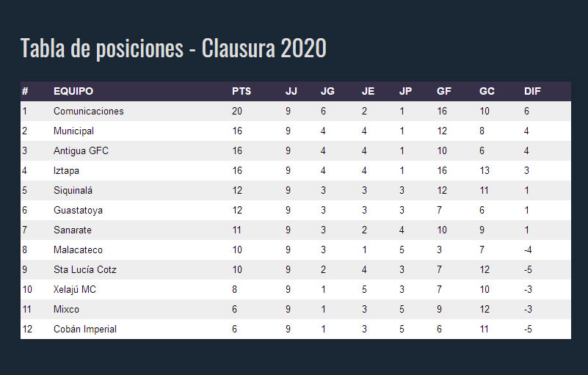Viewport: 588px width, 375px height.
Task: Click the Xelajú MC team name
Action: pos(75,289)
